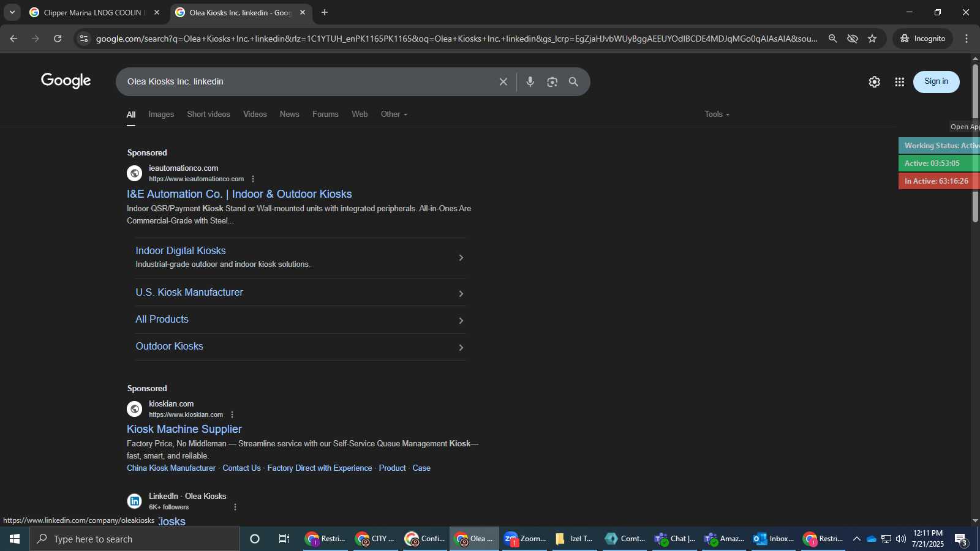Expand the Indoor Digital Kiosks sitelink
The image size is (980, 551).
[300, 257]
